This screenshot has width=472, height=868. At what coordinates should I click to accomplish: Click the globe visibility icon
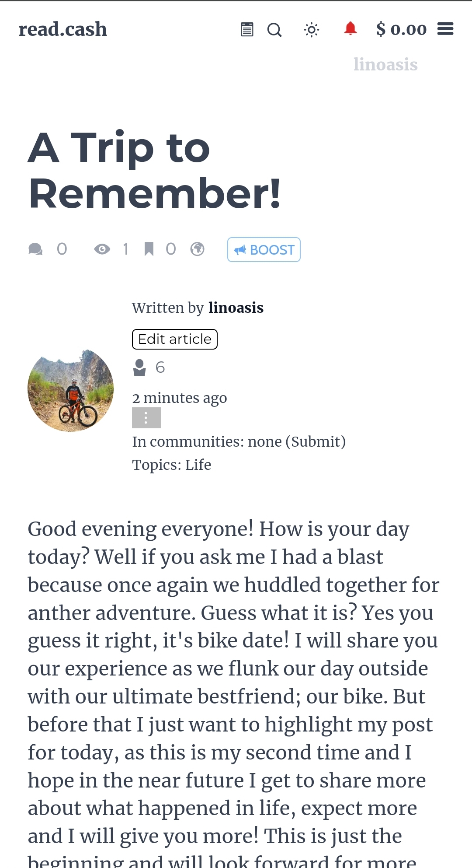pos(197,249)
